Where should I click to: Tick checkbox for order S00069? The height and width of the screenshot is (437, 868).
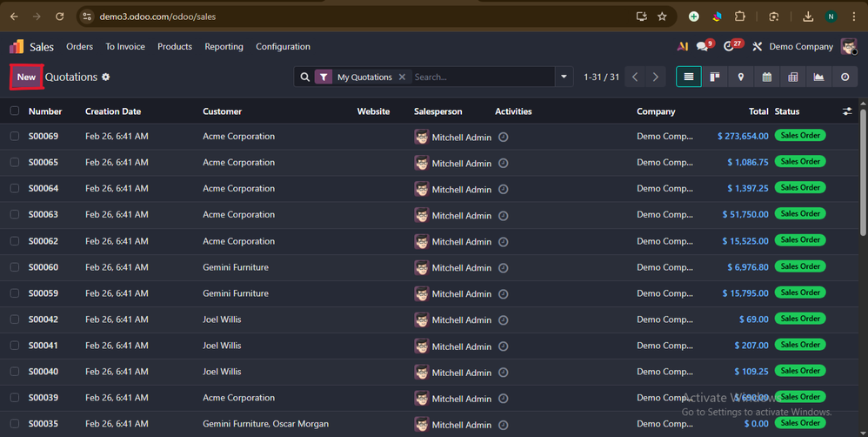(15, 136)
